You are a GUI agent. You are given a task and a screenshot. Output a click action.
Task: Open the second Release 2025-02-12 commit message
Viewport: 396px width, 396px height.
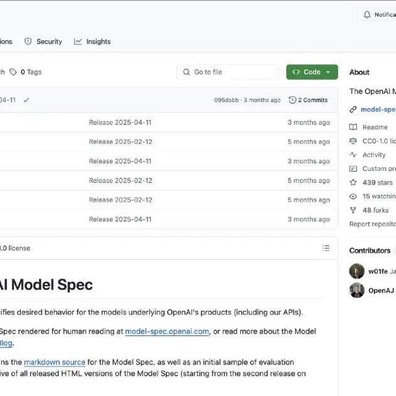[120, 180]
